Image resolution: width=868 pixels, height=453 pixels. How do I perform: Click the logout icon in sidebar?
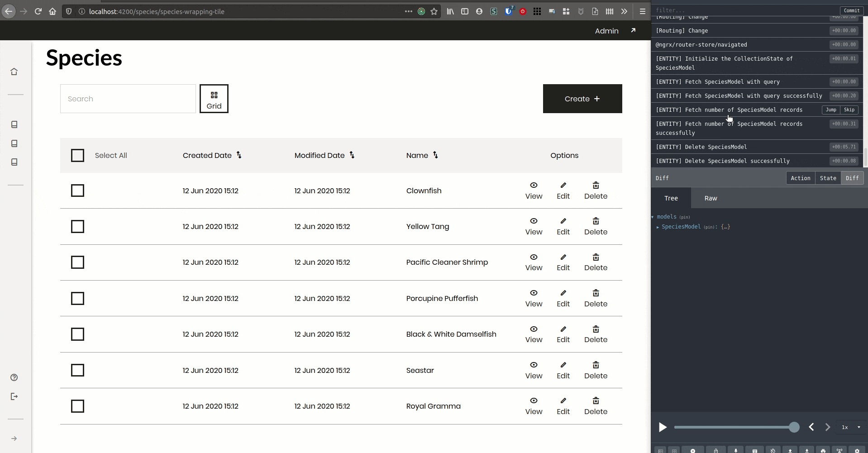[x=14, y=396]
